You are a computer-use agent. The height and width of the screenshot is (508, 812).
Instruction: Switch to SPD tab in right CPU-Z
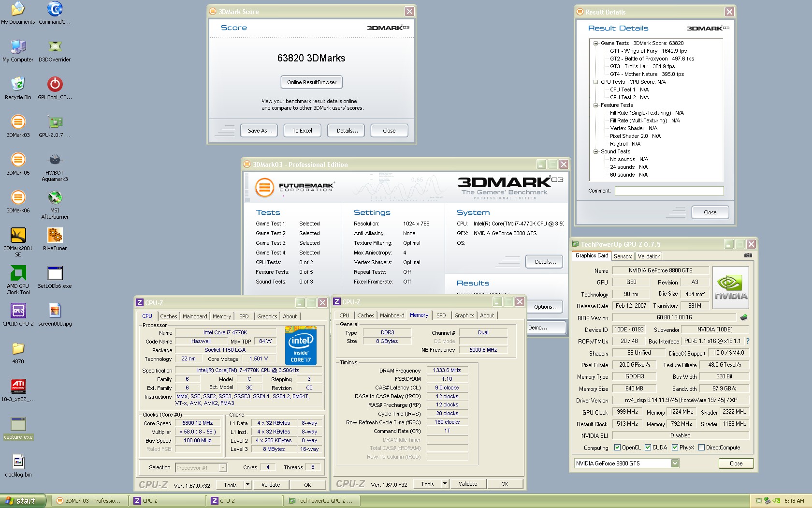pyautogui.click(x=441, y=315)
